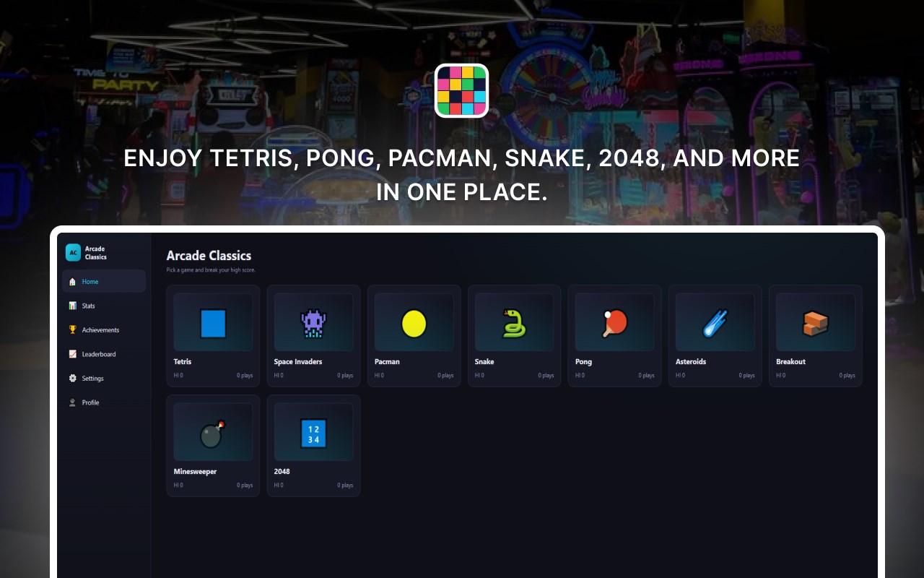Image resolution: width=924 pixels, height=578 pixels.
Task: Select the Space Invaders alien icon
Action: 313,324
